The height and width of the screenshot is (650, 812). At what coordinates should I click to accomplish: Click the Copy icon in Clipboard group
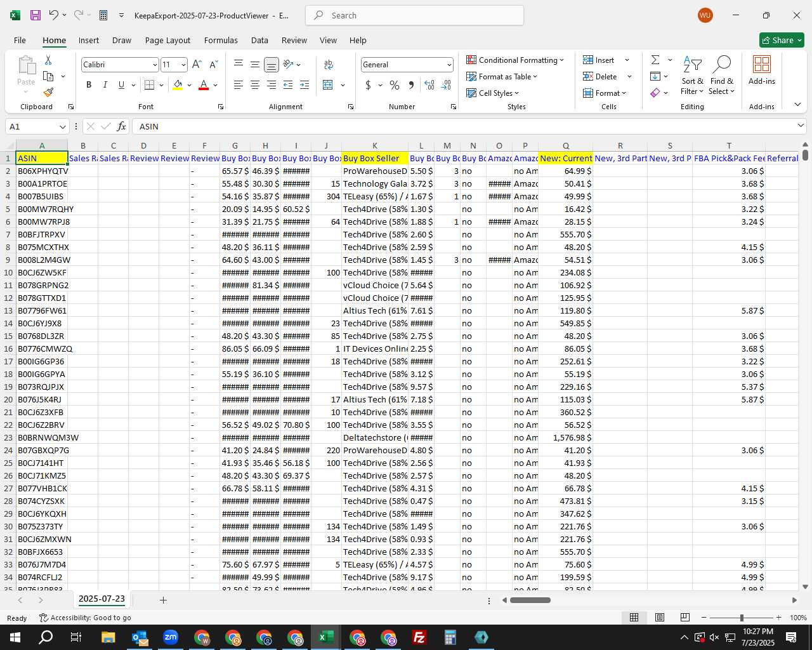tap(48, 76)
